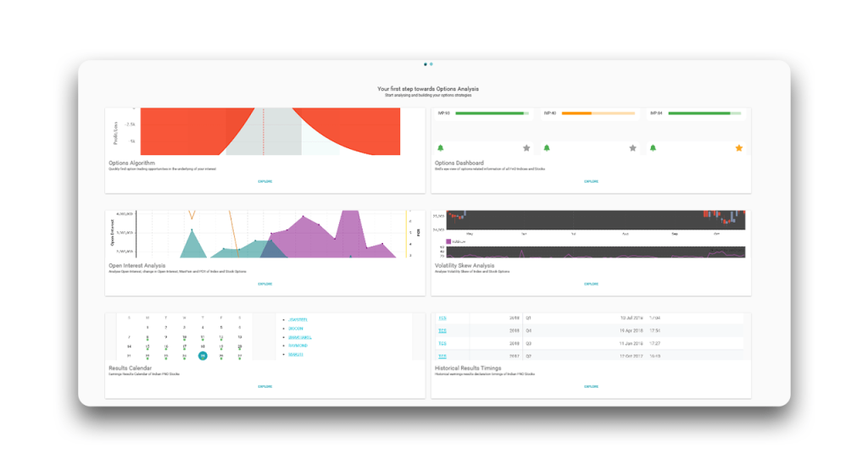Click the Results Calendar title
Viewport: 868px width, 459px height.
(130, 368)
